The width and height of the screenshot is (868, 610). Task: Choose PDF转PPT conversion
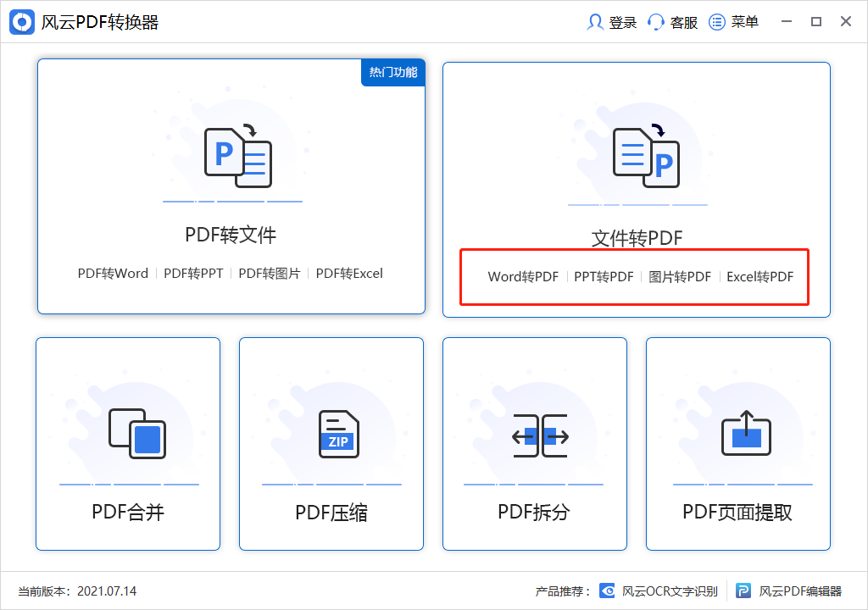point(193,274)
